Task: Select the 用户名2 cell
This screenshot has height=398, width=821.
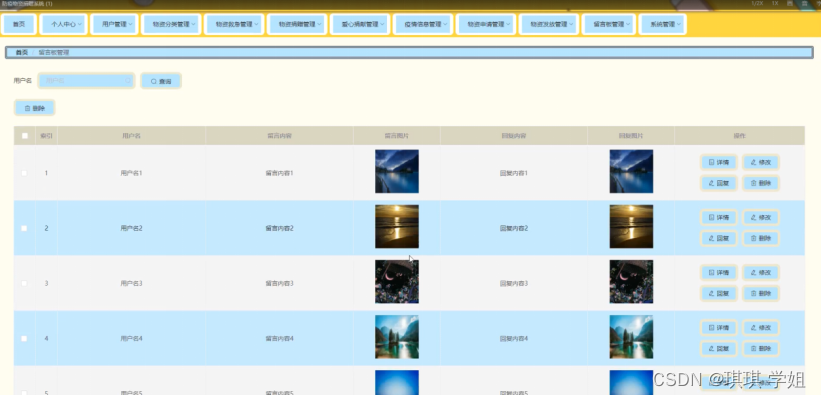Action: [x=131, y=228]
